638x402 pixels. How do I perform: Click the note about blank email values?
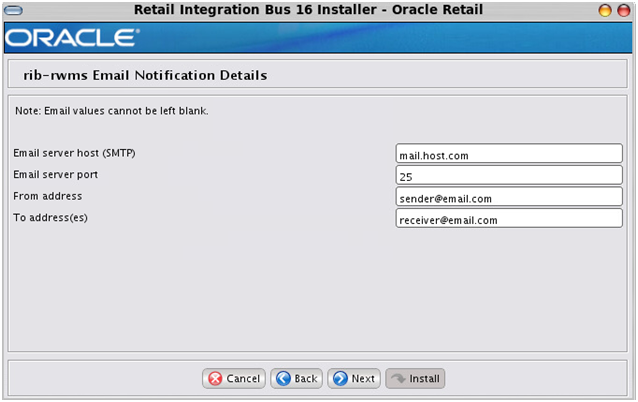click(x=111, y=111)
